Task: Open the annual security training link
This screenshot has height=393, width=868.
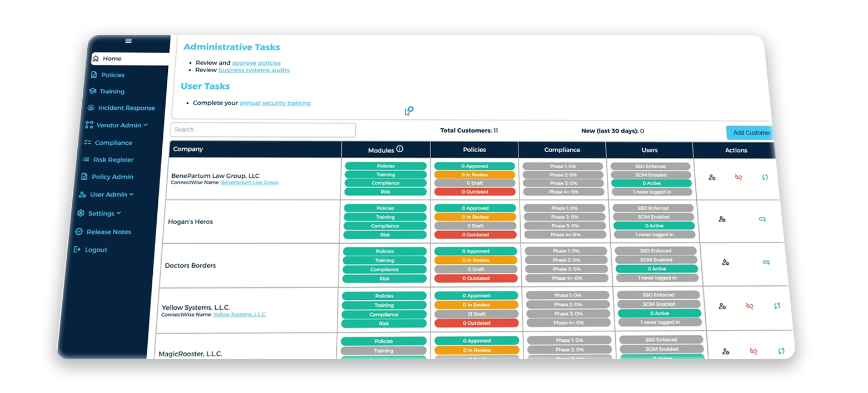Action: pos(275,103)
